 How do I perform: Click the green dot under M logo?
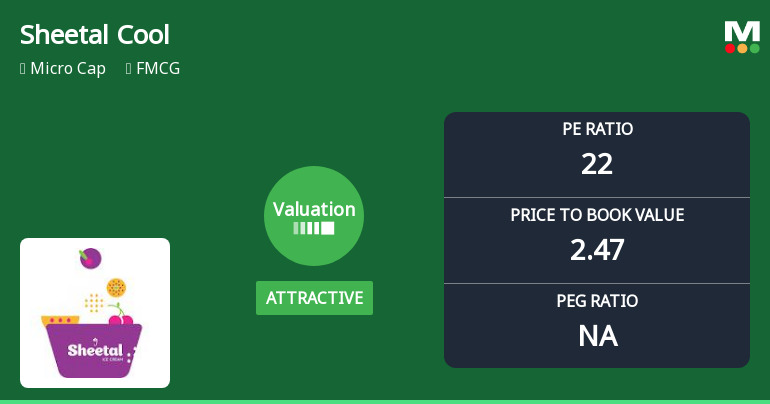pyautogui.click(x=754, y=48)
